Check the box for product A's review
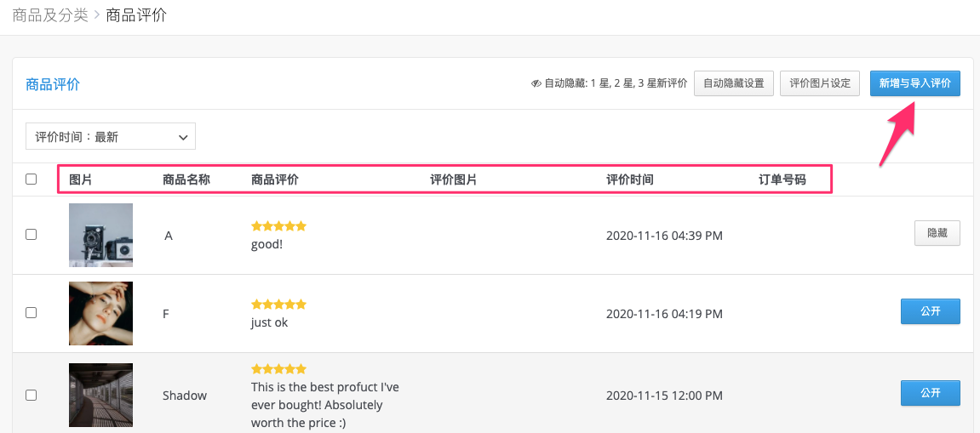The width and height of the screenshot is (980, 433). pyautogui.click(x=32, y=234)
